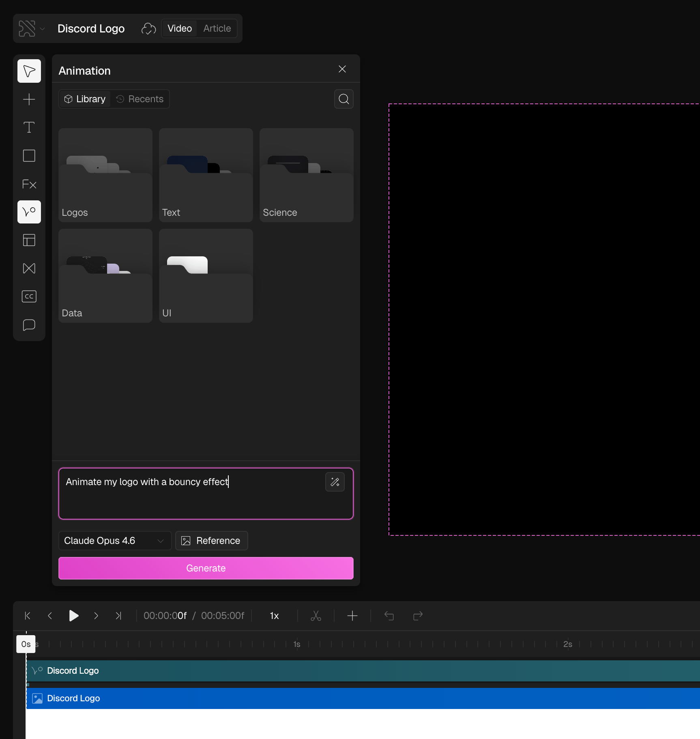Click the 1s mark on timeline ruler
This screenshot has height=739, width=700.
pos(297,644)
